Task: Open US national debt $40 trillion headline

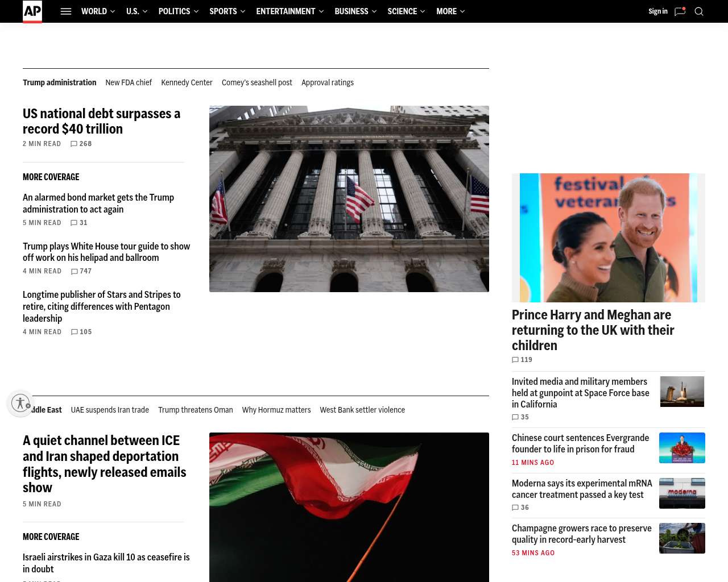Action: [x=102, y=121]
